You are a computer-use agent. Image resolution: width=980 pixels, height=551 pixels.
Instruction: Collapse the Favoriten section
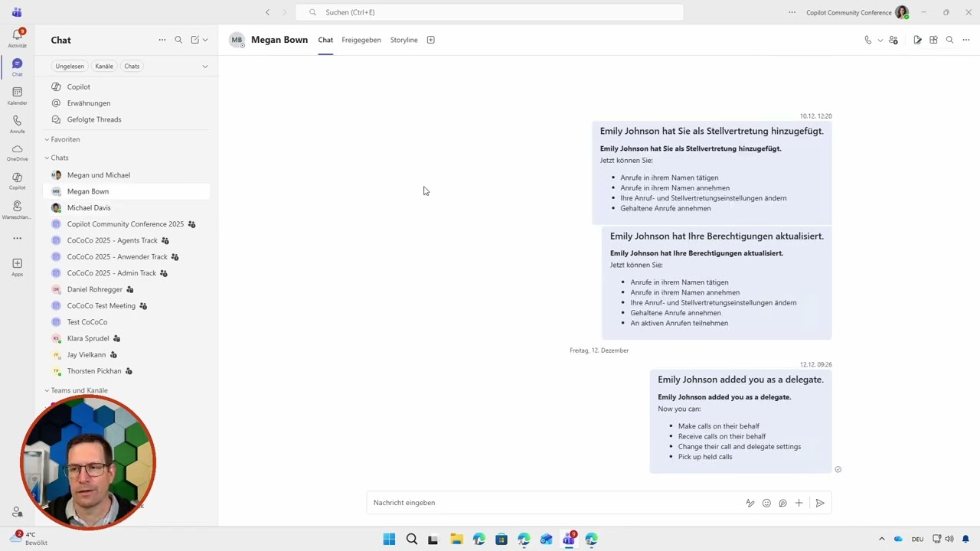click(x=47, y=139)
